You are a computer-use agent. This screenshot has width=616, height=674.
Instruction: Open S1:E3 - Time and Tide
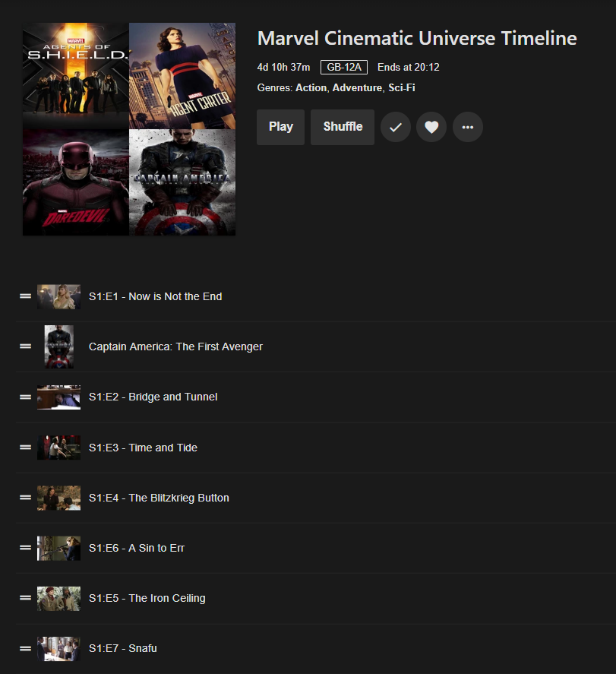click(143, 448)
